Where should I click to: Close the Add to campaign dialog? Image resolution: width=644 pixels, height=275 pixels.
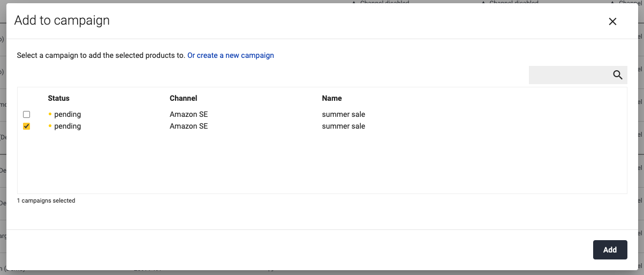(612, 21)
